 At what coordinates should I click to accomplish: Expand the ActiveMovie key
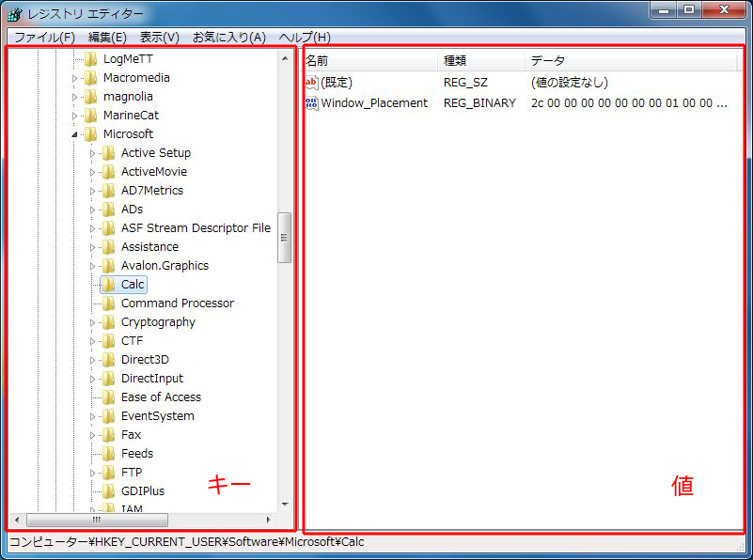click(x=92, y=172)
